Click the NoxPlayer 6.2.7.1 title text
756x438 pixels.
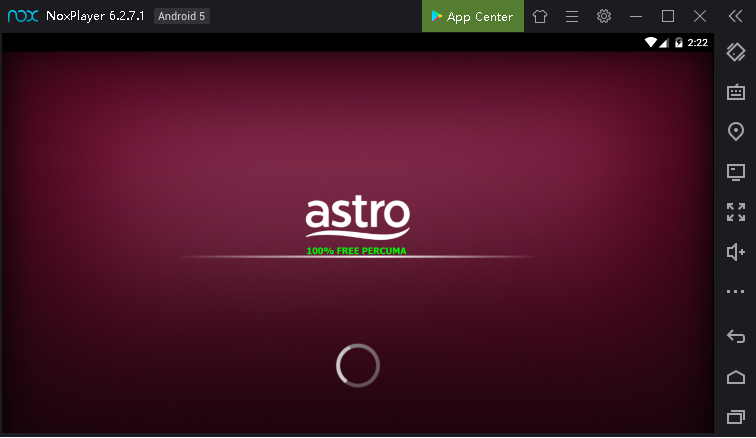point(95,16)
